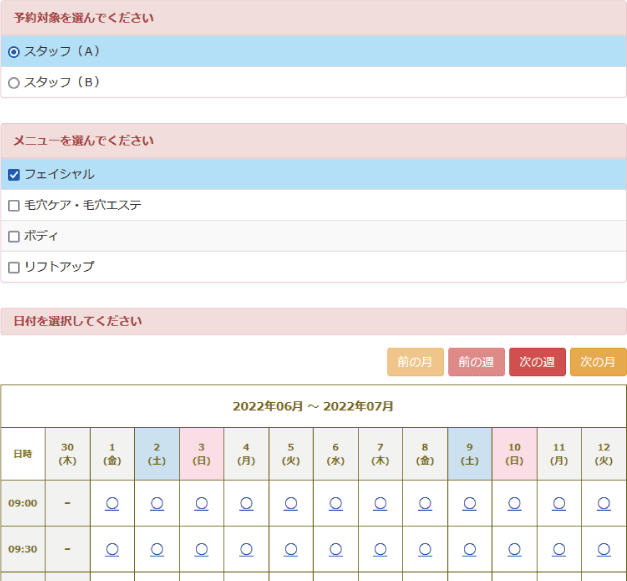Enable the ボディ checkbox
The height and width of the screenshot is (581, 627).
click(14, 237)
